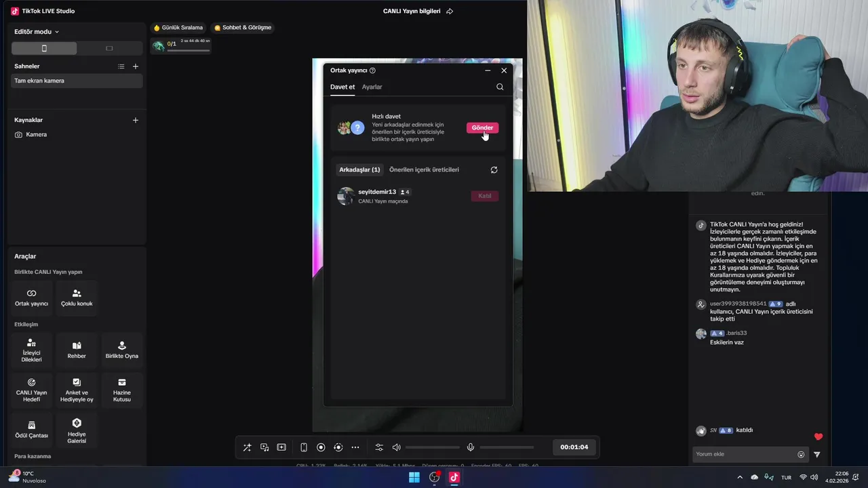Click the dashed-circle replay record icon

tap(338, 447)
